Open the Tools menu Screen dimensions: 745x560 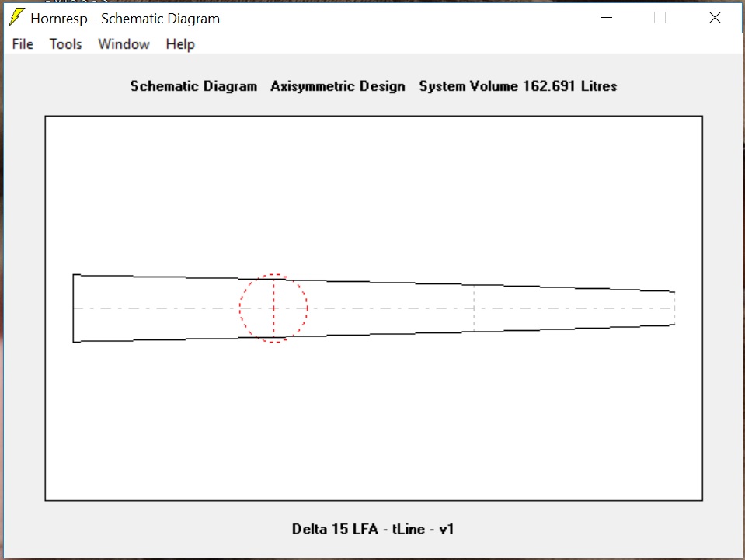[x=65, y=44]
